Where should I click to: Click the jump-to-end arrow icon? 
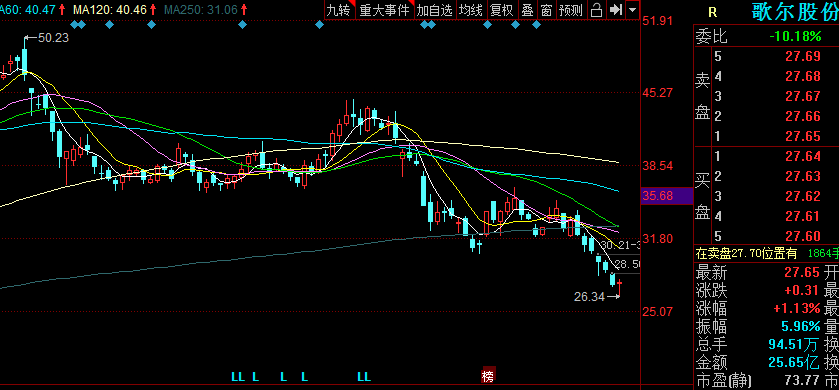tap(616, 9)
